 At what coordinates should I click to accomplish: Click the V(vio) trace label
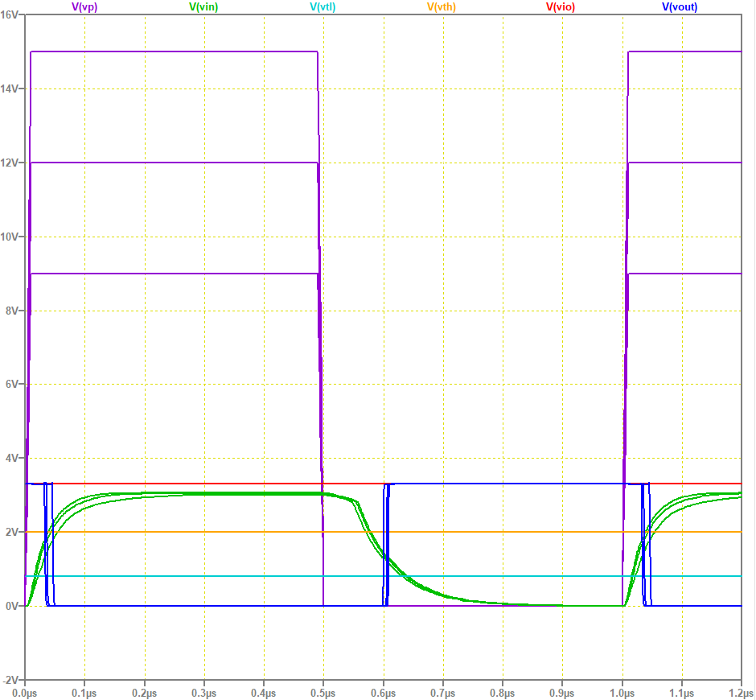click(x=560, y=8)
